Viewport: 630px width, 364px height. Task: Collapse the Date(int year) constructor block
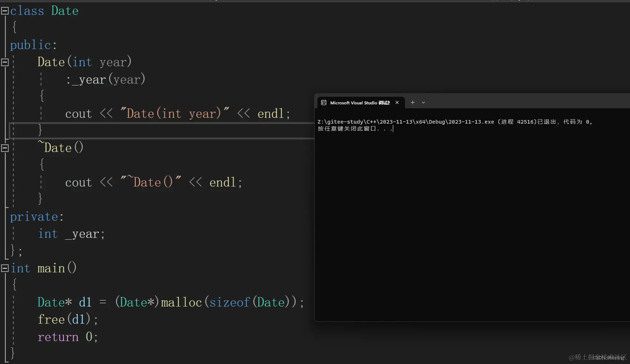click(x=5, y=62)
